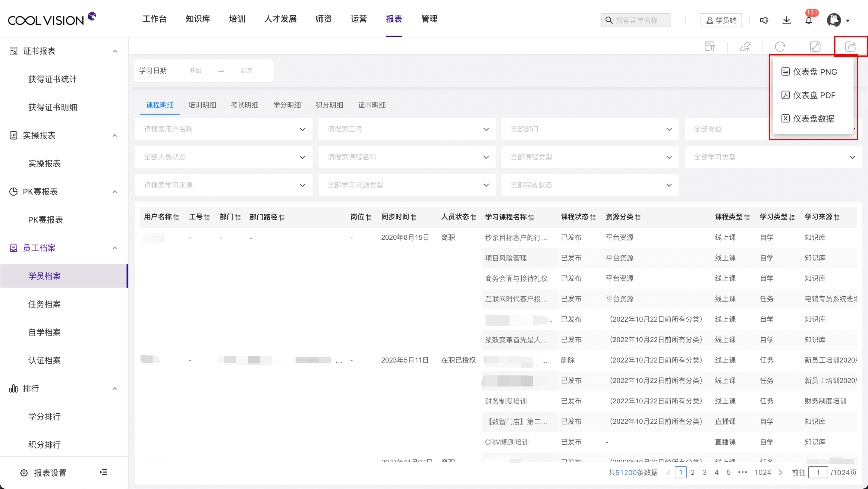Open 全部课程类型 dropdown
This screenshot has height=489, width=868.
(x=590, y=157)
